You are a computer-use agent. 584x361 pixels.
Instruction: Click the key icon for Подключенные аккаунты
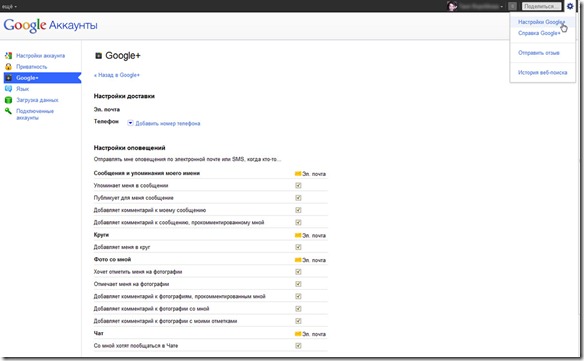(8, 111)
